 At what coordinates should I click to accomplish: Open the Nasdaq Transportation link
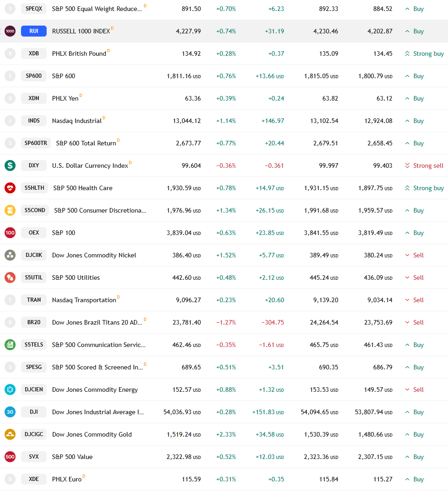coord(84,300)
